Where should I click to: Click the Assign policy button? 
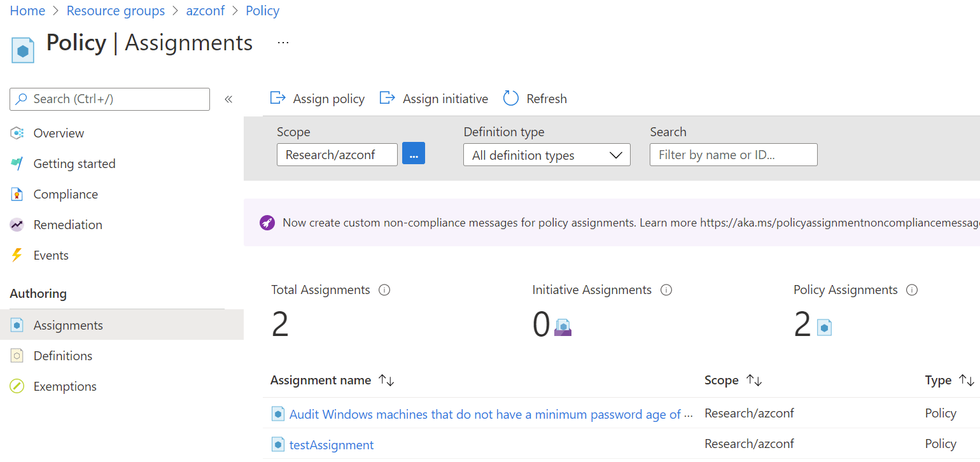[318, 98]
